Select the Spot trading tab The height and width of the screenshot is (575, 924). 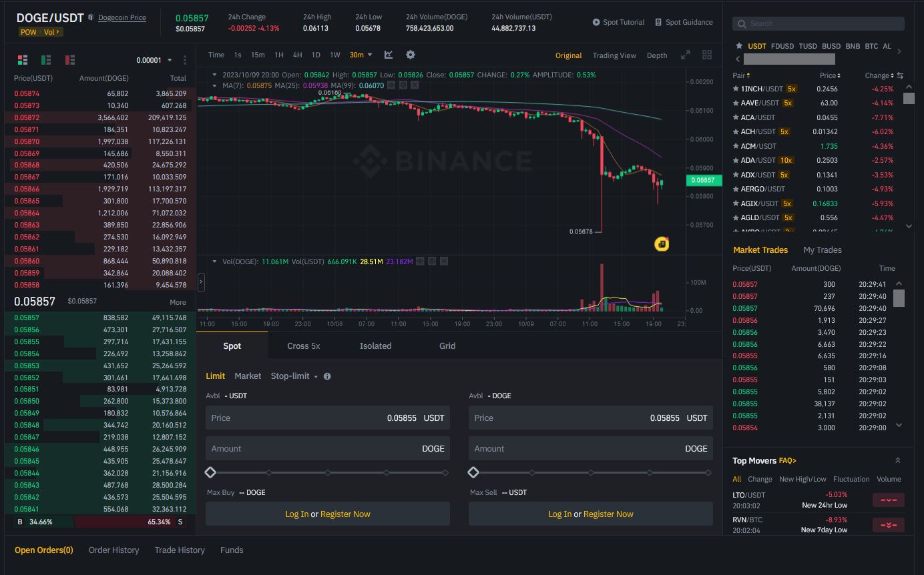point(232,346)
